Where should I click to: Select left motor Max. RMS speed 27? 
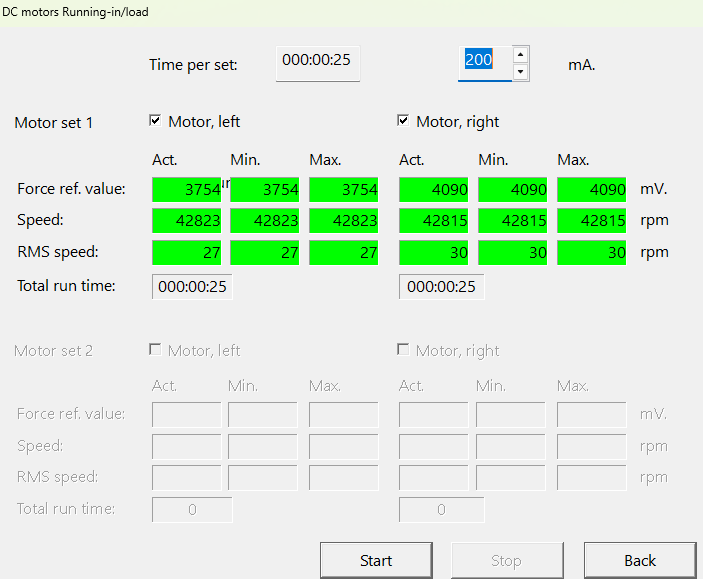click(x=343, y=252)
